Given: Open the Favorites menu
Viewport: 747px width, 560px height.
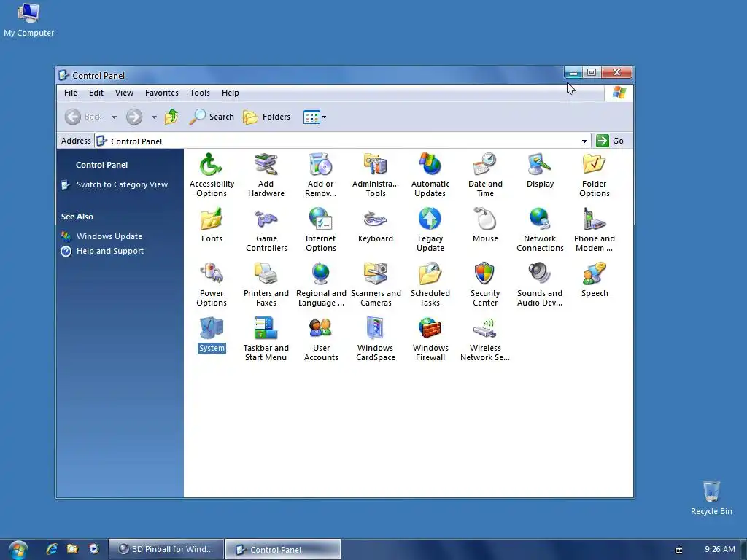Looking at the screenshot, I should 161,93.
